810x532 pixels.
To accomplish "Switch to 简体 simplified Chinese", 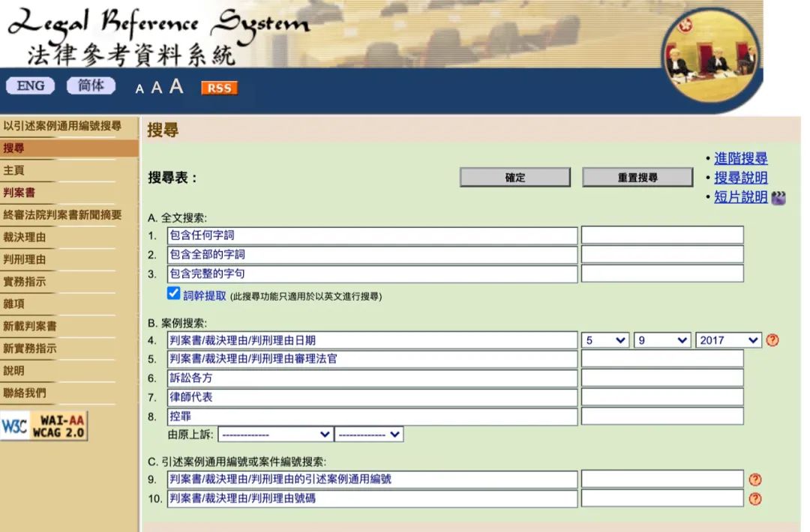I will point(91,85).
